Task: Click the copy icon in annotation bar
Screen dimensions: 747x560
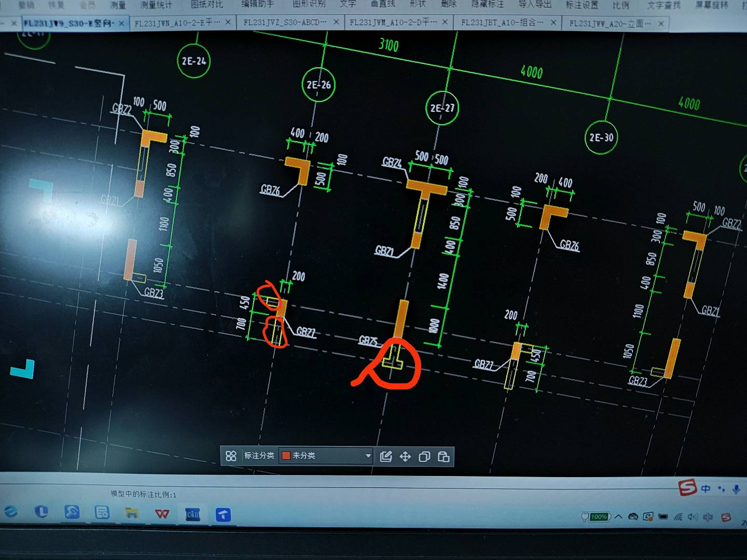Action: 424,456
